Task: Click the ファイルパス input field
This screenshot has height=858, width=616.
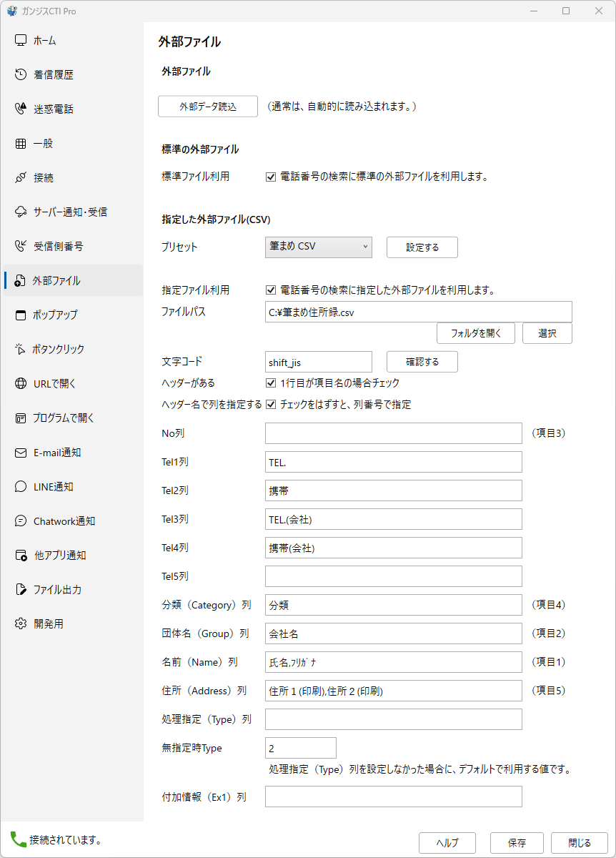Action: pyautogui.click(x=419, y=312)
